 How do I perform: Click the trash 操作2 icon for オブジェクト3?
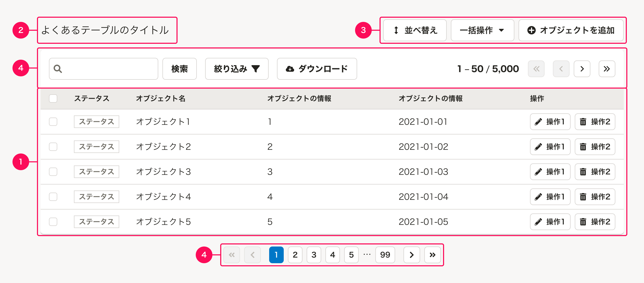tap(583, 172)
